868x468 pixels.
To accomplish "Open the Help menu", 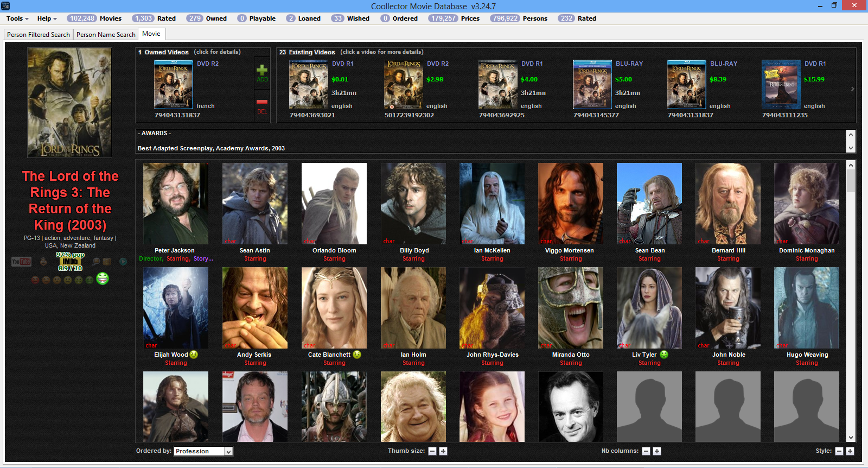I will click(47, 18).
